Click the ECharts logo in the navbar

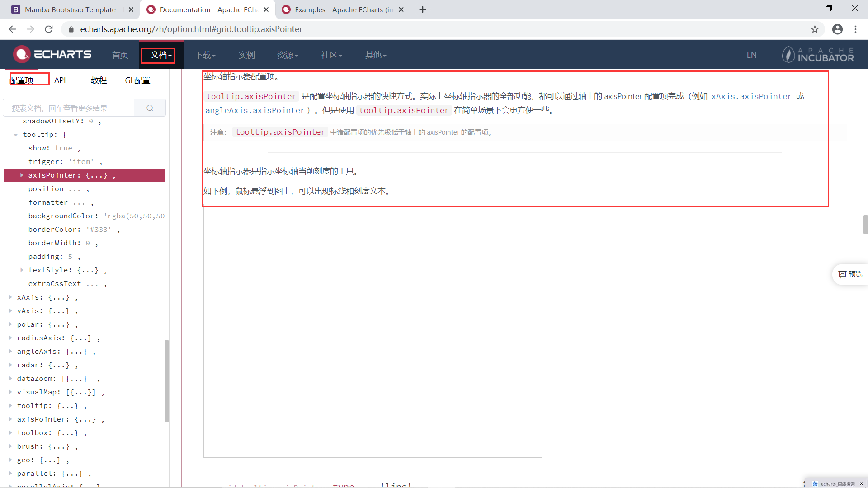coord(52,55)
